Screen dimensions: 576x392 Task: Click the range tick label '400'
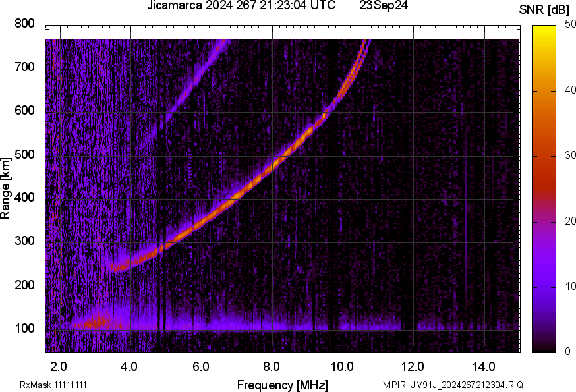pos(24,197)
